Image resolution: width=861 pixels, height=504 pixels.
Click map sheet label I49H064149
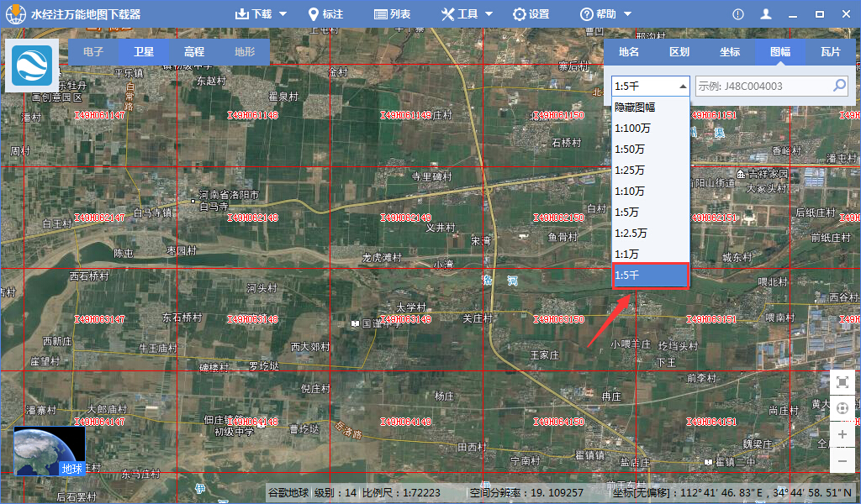406,422
